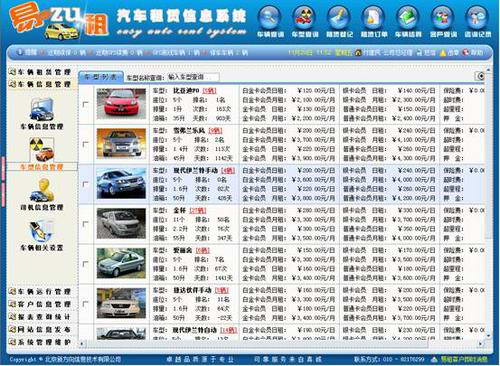Image resolution: width=500 pixels, height=366 pixels.
Task: Tick the checkbox for 捷达伙伴手动 row
Action: point(86,304)
